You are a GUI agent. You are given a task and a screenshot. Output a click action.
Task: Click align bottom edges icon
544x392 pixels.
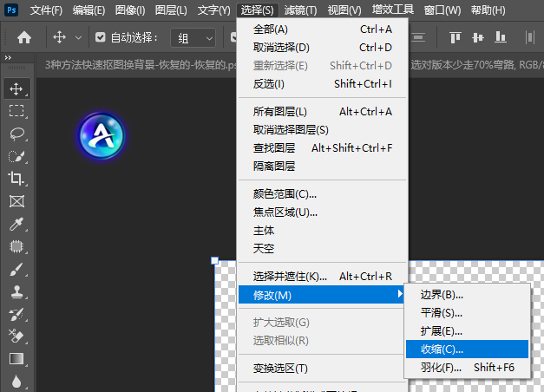point(501,37)
